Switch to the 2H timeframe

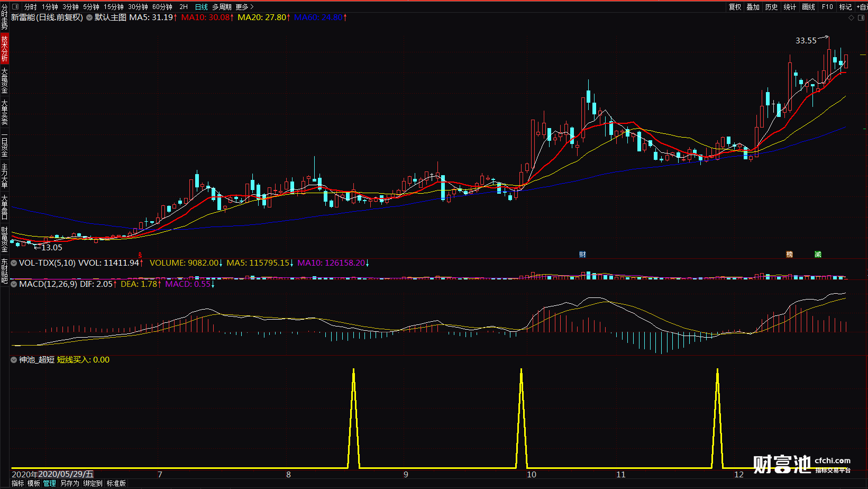point(184,7)
